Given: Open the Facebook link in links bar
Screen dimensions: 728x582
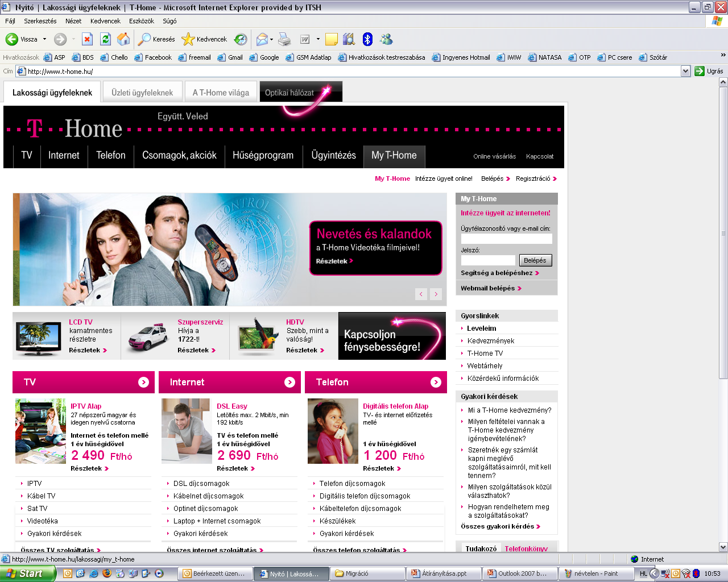Looking at the screenshot, I should tap(153, 57).
